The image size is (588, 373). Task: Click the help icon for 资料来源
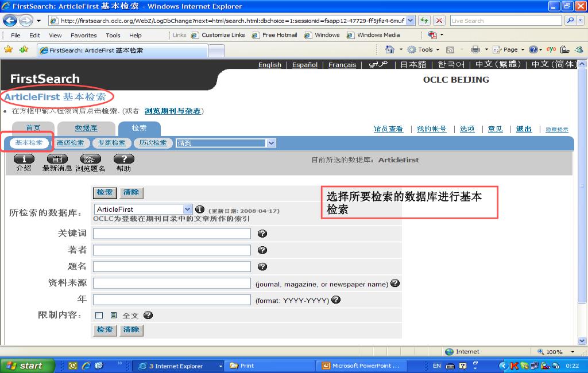395,283
